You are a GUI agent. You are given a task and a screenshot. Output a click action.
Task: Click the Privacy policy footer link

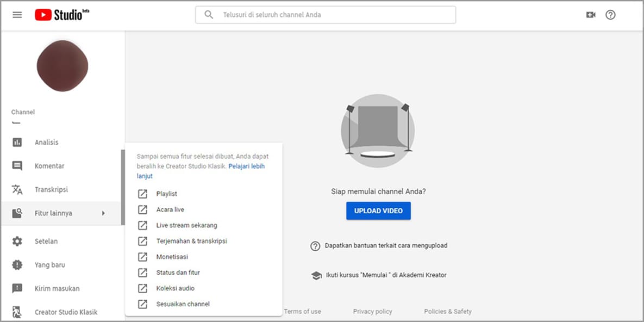click(372, 312)
